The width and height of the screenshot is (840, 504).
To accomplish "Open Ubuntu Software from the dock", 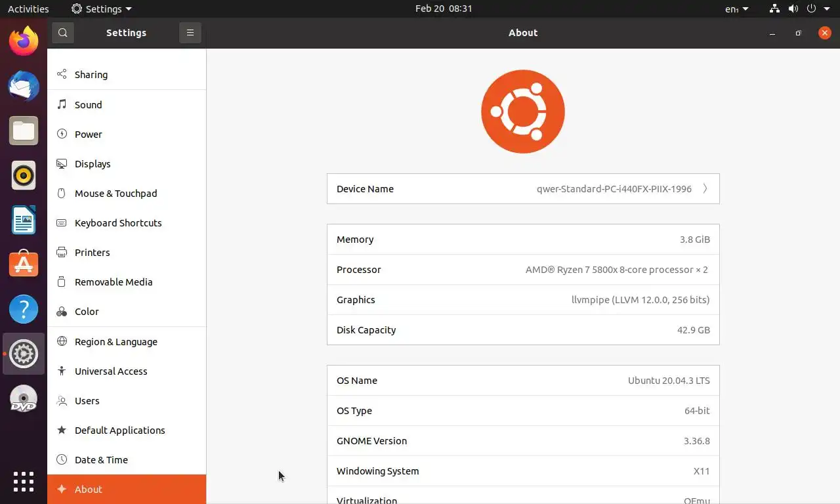I will pos(24,264).
